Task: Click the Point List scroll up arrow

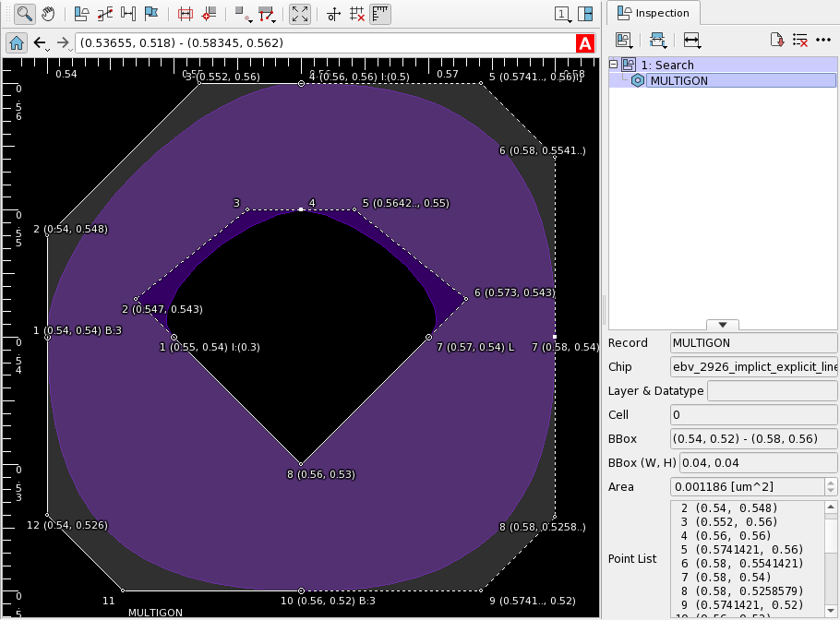Action: (x=831, y=507)
